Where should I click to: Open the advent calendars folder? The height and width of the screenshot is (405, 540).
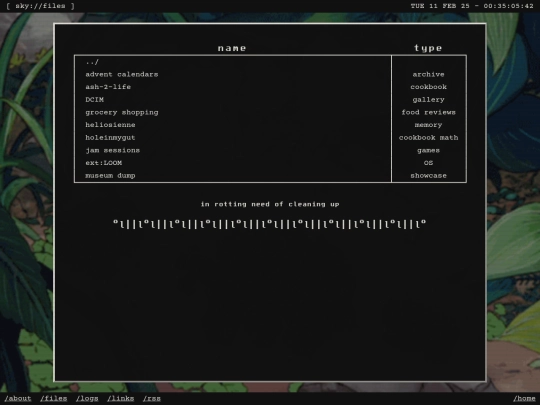click(122, 74)
